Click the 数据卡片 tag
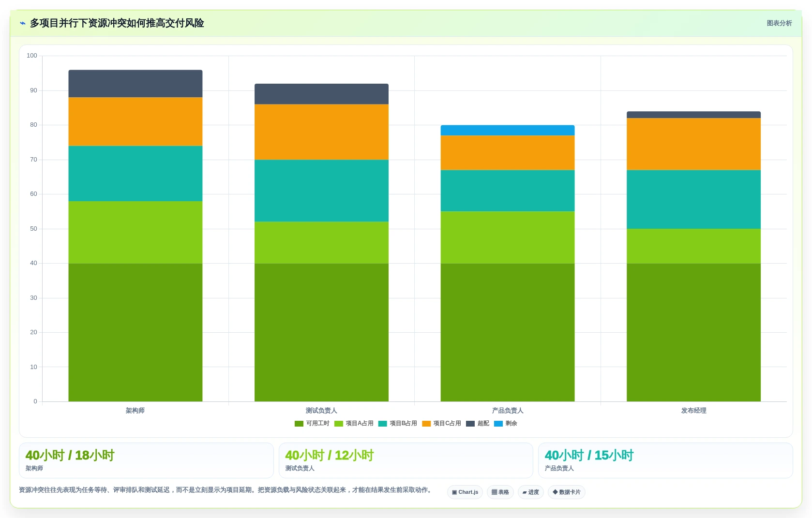 click(567, 492)
